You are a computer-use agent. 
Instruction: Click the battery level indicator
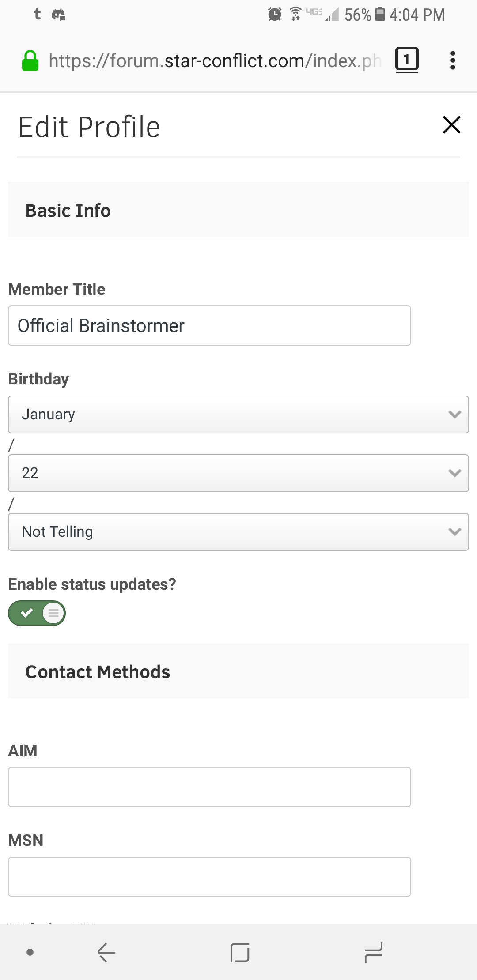(x=379, y=15)
